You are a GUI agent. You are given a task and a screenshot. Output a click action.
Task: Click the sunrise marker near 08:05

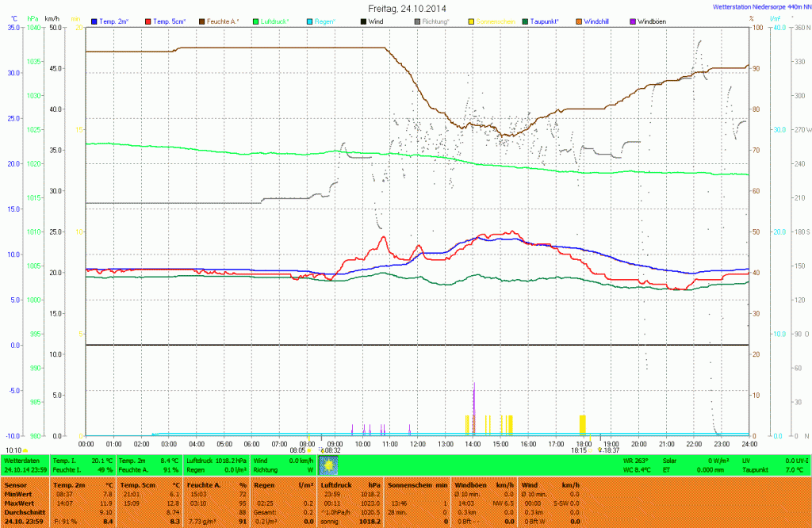point(310,450)
